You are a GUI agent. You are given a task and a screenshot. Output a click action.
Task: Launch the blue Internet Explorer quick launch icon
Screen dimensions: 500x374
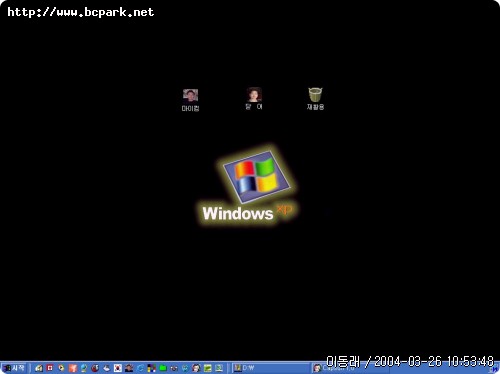(140, 368)
